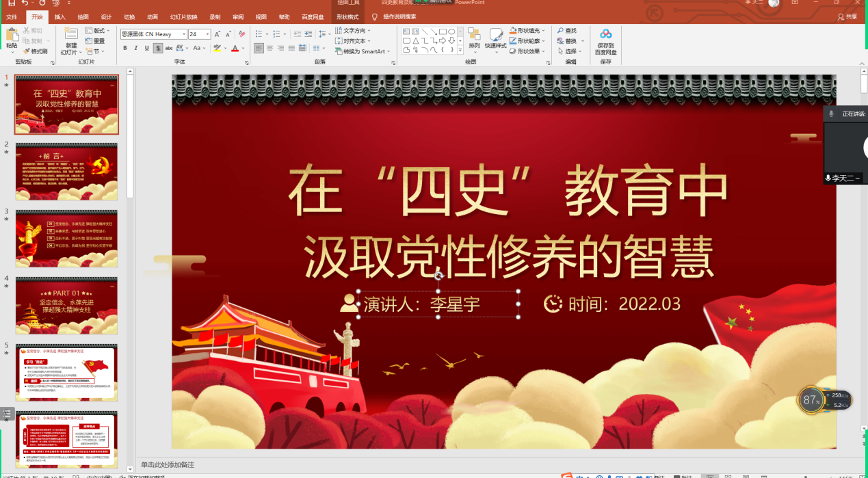The height and width of the screenshot is (478, 868).
Task: Toggle text shadow formatting
Action: tap(158, 48)
